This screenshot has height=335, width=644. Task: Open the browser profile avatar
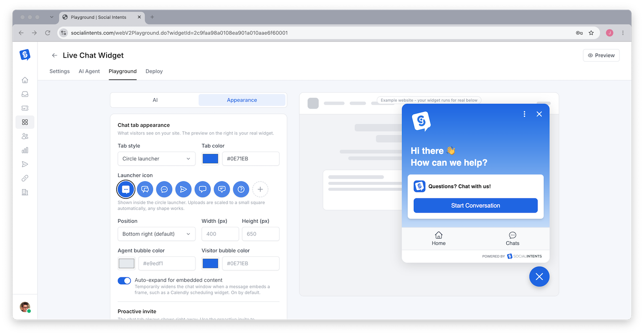point(610,33)
